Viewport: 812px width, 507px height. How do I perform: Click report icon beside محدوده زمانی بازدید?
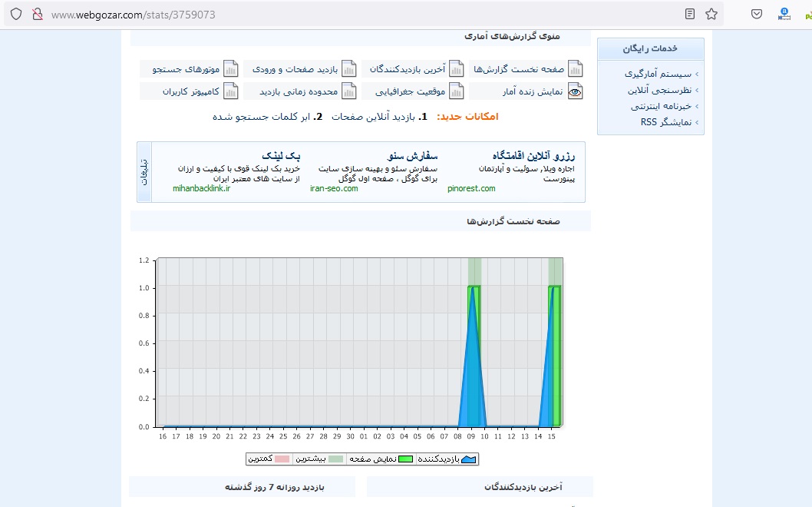point(349,91)
